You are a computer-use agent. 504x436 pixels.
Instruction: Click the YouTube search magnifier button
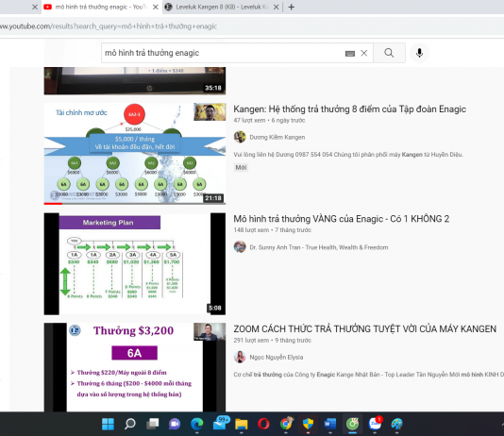389,53
